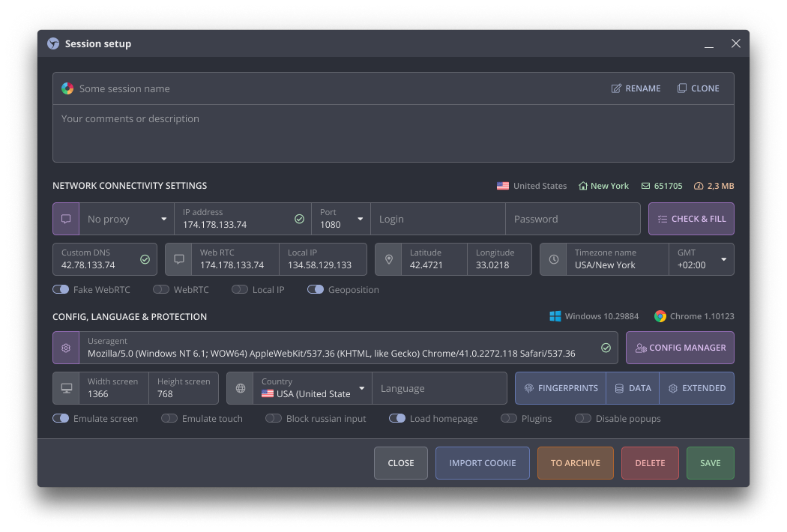Click the app logo in title bar
This screenshot has height=532, width=787.
click(53, 43)
